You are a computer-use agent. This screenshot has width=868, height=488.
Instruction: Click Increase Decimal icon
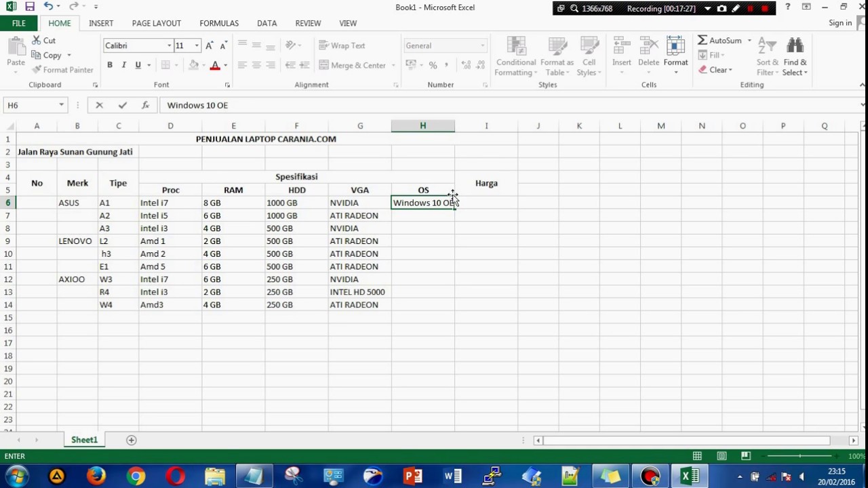click(x=466, y=65)
